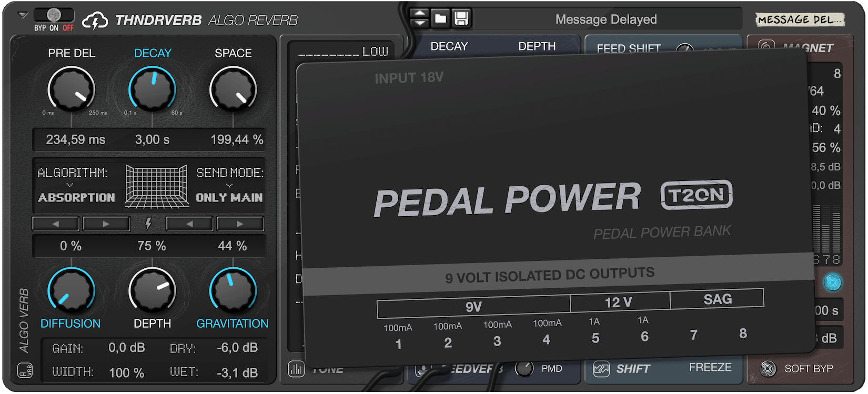Click the FEED SHIFT knob
Viewport: 868px width, 394px height.
tap(684, 49)
